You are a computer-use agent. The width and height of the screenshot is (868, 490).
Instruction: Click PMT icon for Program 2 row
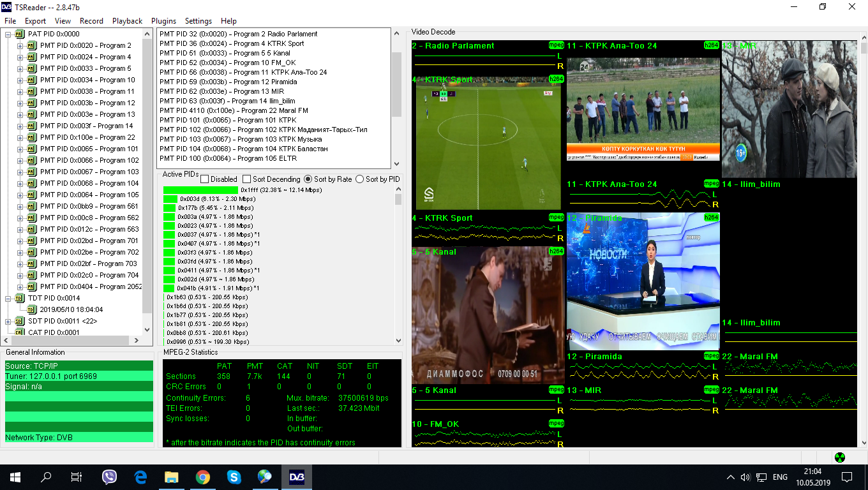tap(32, 45)
